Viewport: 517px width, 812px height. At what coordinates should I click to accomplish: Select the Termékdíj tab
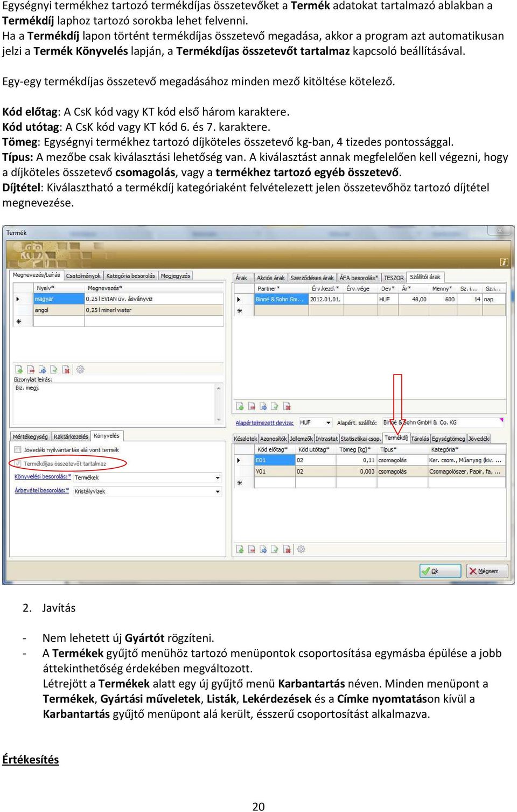(396, 438)
